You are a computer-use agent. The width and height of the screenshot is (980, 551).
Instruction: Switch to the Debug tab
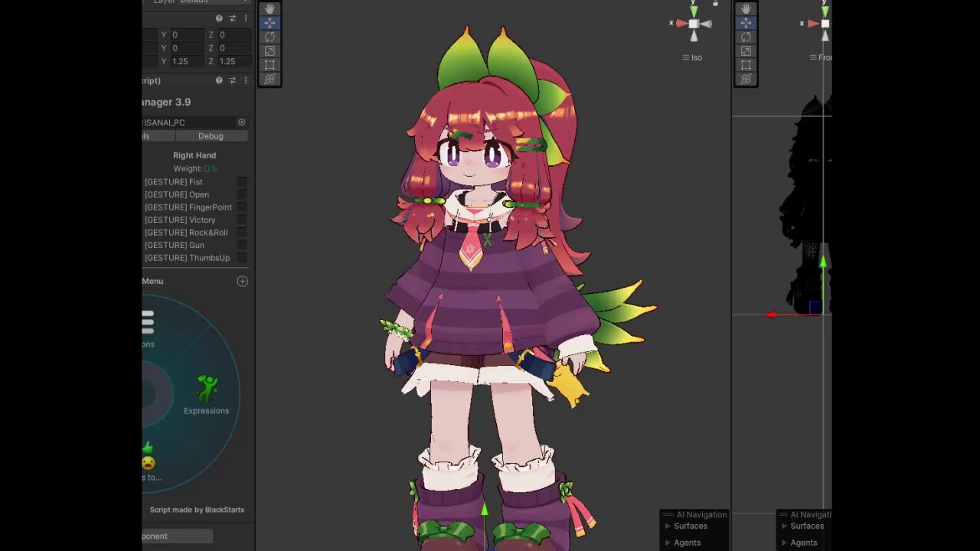pos(211,136)
